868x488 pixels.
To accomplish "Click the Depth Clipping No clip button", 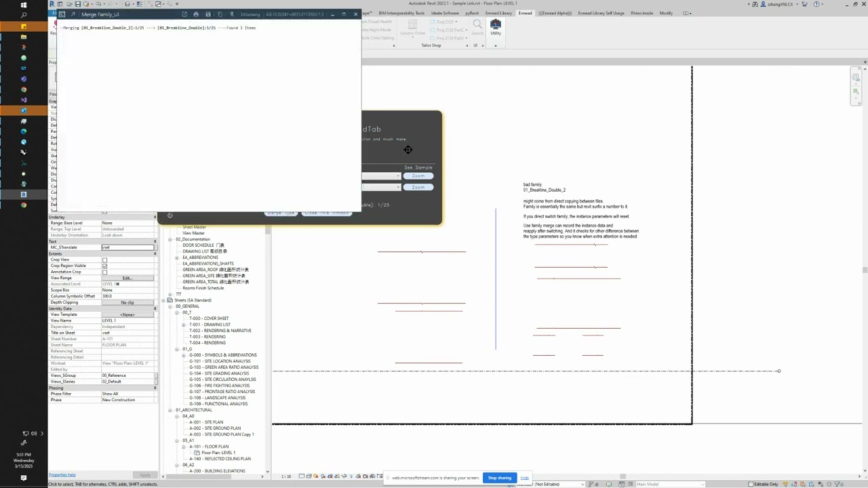I will [x=127, y=302].
